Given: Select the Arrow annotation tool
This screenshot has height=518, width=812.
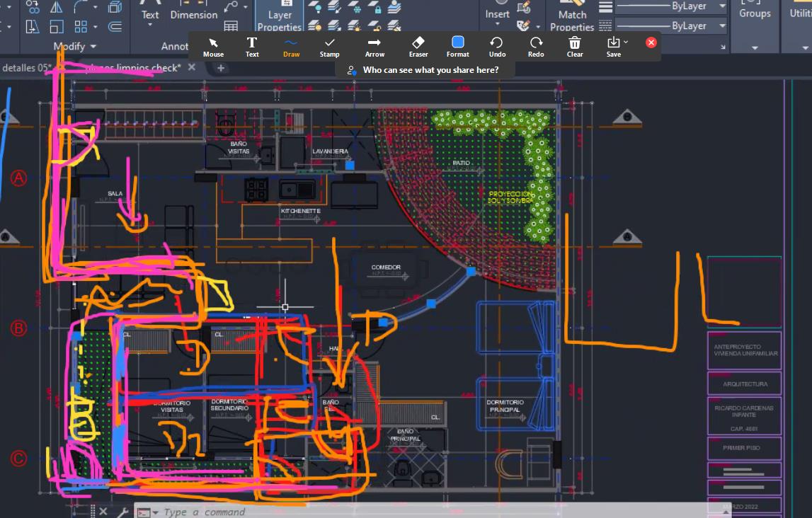Looking at the screenshot, I should tap(374, 47).
